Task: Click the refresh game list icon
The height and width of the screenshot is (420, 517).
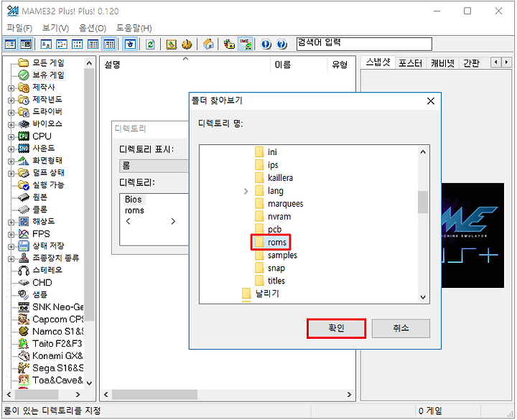Action: tap(150, 44)
